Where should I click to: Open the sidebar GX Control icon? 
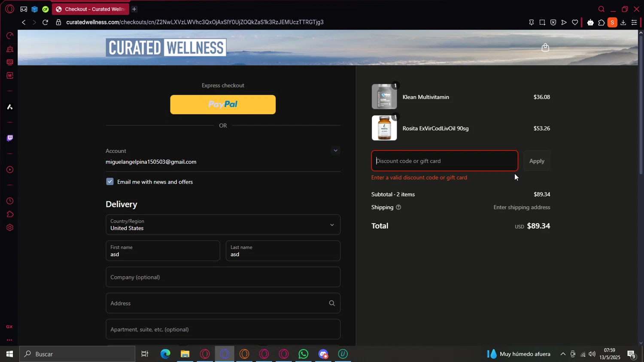pos(9,35)
